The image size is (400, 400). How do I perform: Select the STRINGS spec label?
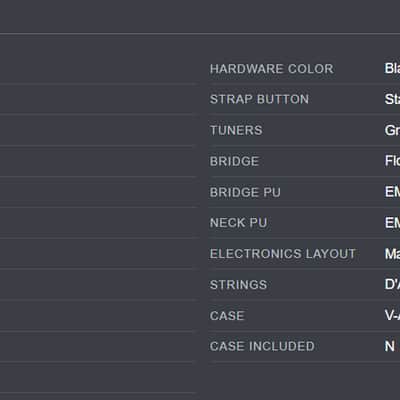pos(238,285)
